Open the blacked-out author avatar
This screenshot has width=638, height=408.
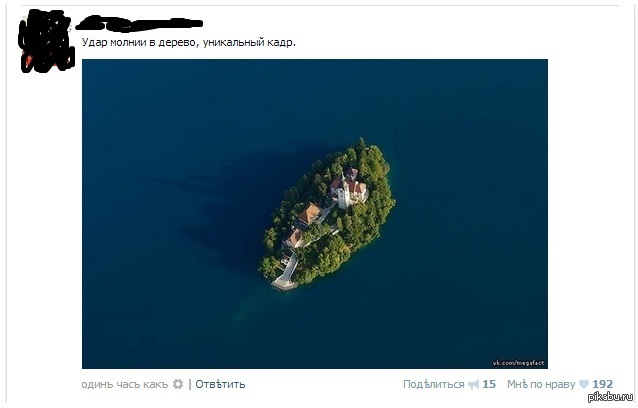pos(46,41)
